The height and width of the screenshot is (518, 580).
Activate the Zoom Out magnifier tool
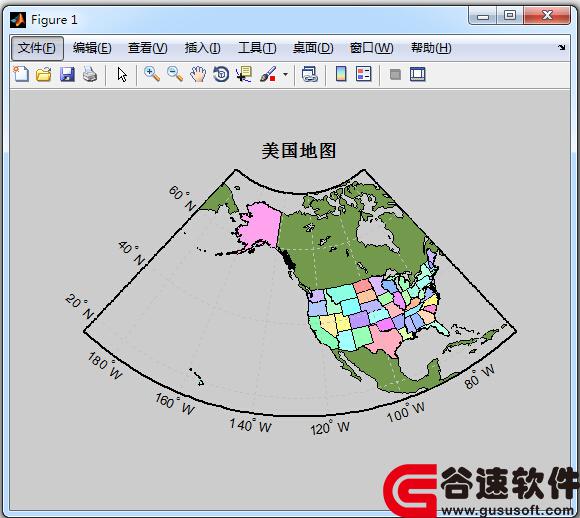click(x=175, y=74)
